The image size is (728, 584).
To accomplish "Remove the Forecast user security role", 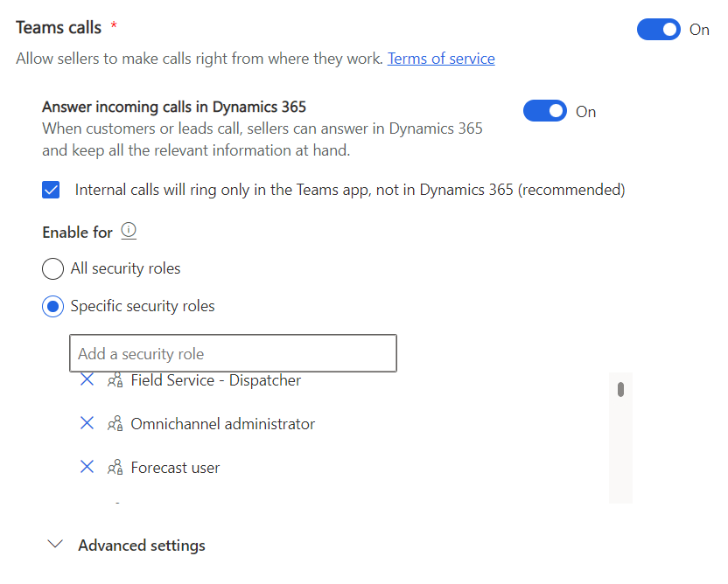I will click(x=87, y=468).
